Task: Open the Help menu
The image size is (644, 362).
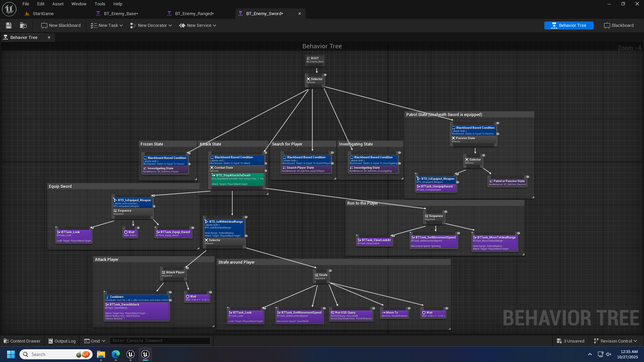Action: [x=118, y=4]
